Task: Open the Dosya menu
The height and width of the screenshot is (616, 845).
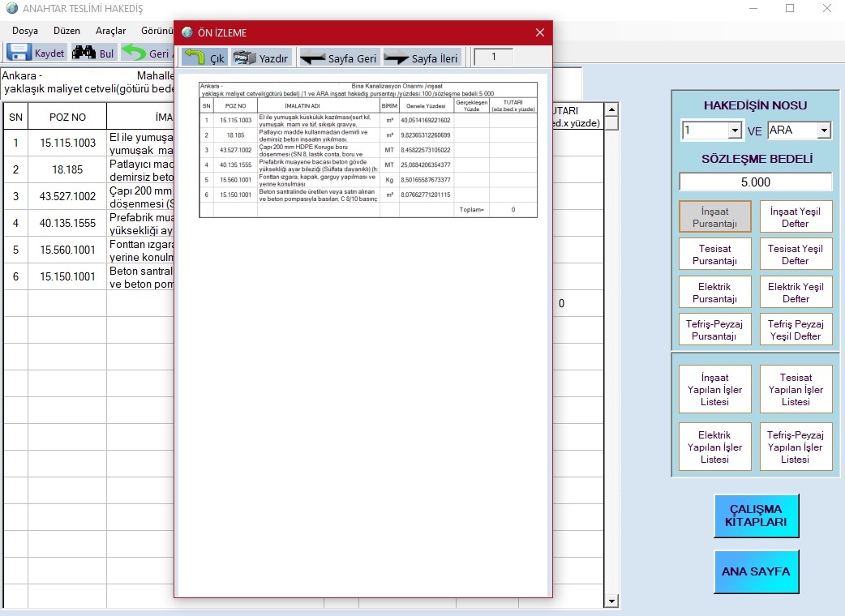Action: 25,30
